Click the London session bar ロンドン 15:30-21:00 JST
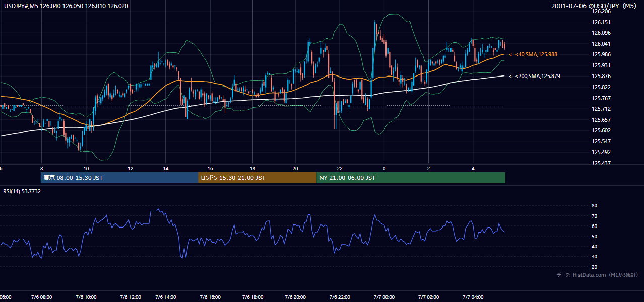This screenshot has height=302, width=644. [x=257, y=178]
